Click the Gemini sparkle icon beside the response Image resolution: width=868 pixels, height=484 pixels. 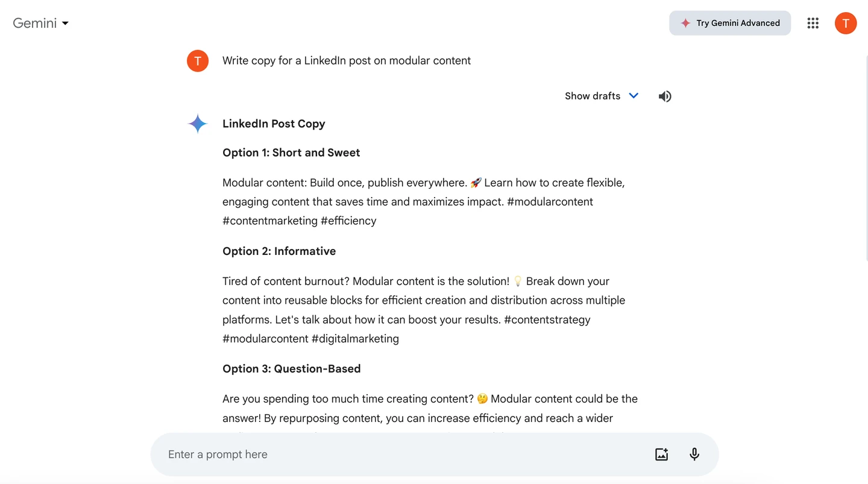point(197,123)
